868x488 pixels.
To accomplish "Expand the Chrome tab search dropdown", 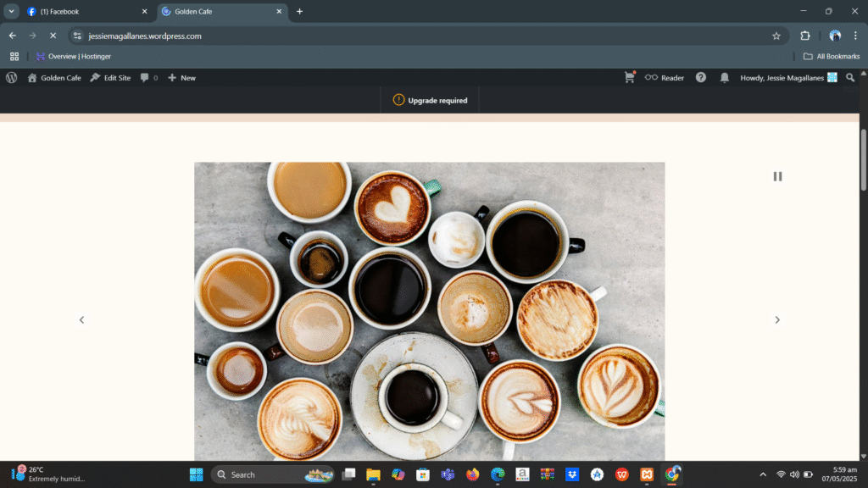I will click(x=12, y=11).
